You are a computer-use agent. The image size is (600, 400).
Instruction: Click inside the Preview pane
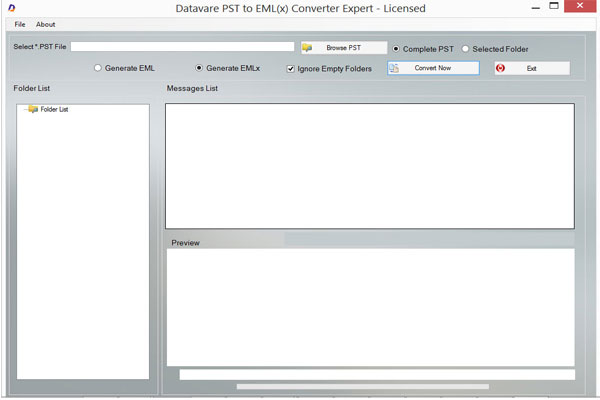click(370, 307)
